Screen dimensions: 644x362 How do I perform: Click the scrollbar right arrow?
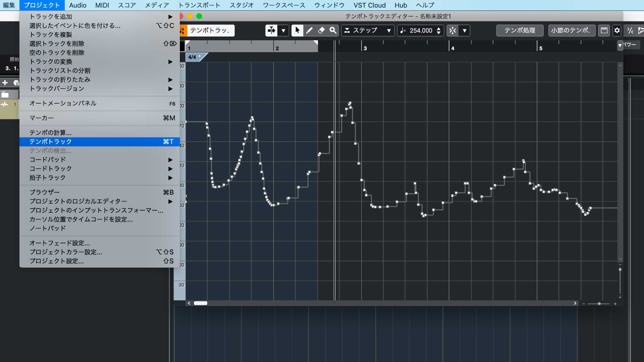point(575,303)
